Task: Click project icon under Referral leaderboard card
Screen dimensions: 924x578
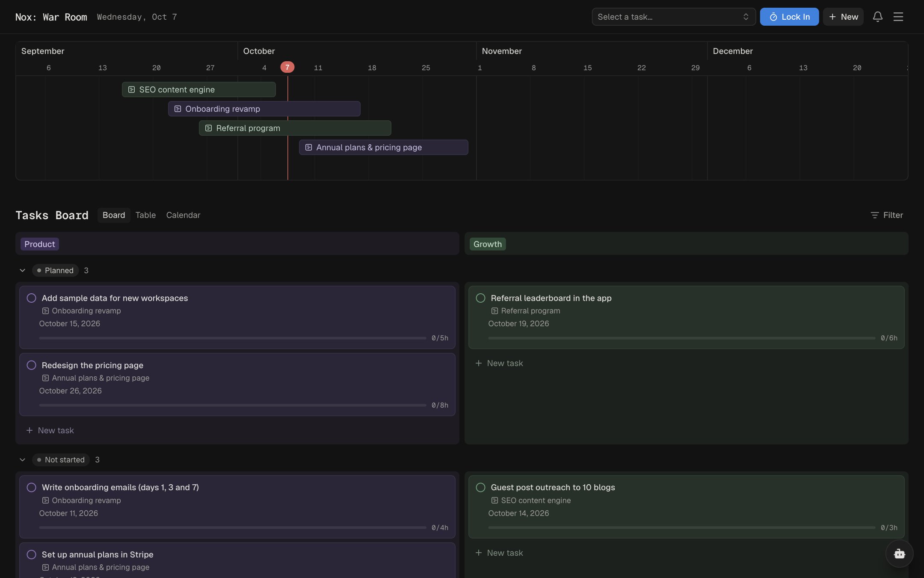Action: click(x=495, y=311)
